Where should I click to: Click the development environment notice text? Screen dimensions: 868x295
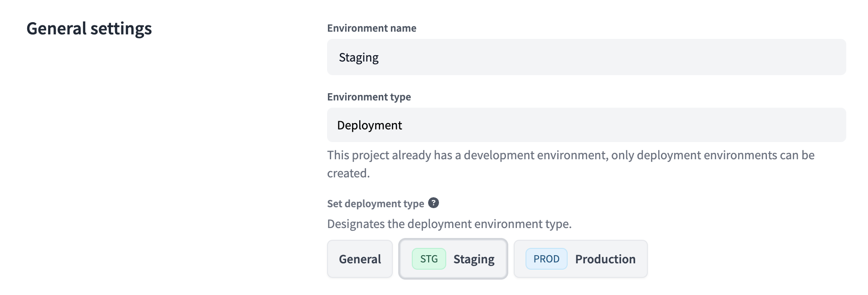[x=570, y=155]
